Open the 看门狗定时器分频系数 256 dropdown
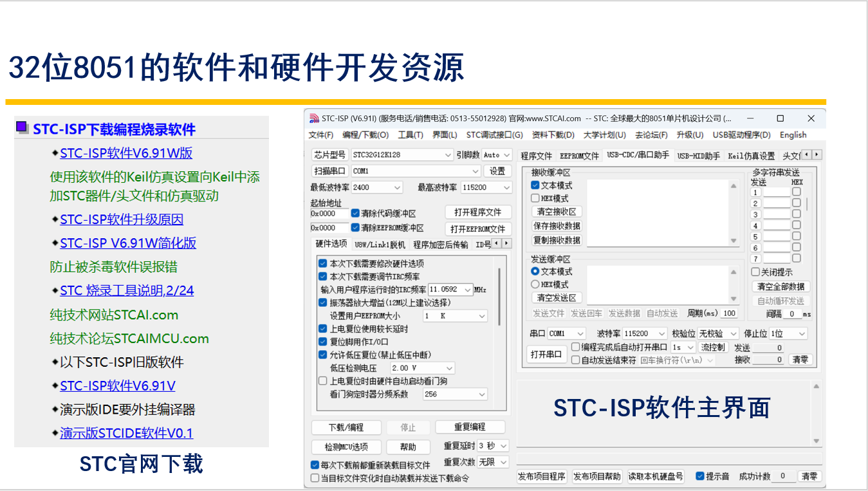This screenshot has height=491, width=868. pyautogui.click(x=482, y=394)
